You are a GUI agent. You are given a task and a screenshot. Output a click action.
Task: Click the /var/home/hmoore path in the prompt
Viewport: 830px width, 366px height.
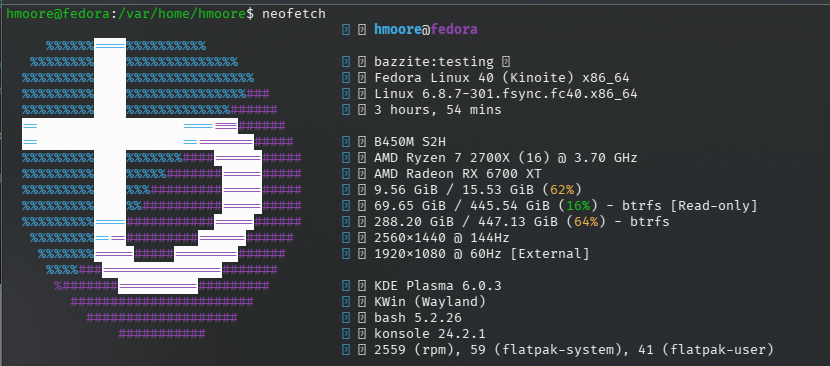pos(179,13)
